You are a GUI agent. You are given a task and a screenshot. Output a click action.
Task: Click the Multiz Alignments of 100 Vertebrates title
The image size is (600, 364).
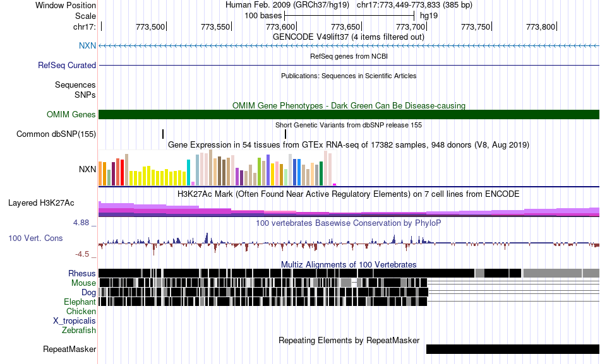click(x=349, y=264)
